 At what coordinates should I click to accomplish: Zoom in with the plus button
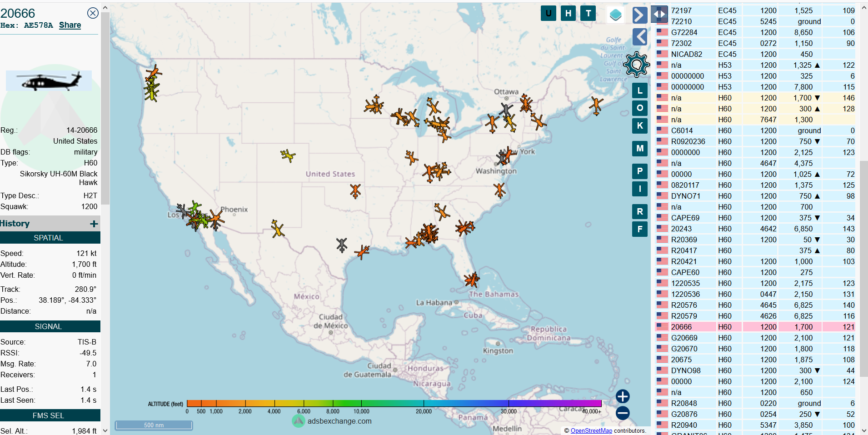click(623, 396)
